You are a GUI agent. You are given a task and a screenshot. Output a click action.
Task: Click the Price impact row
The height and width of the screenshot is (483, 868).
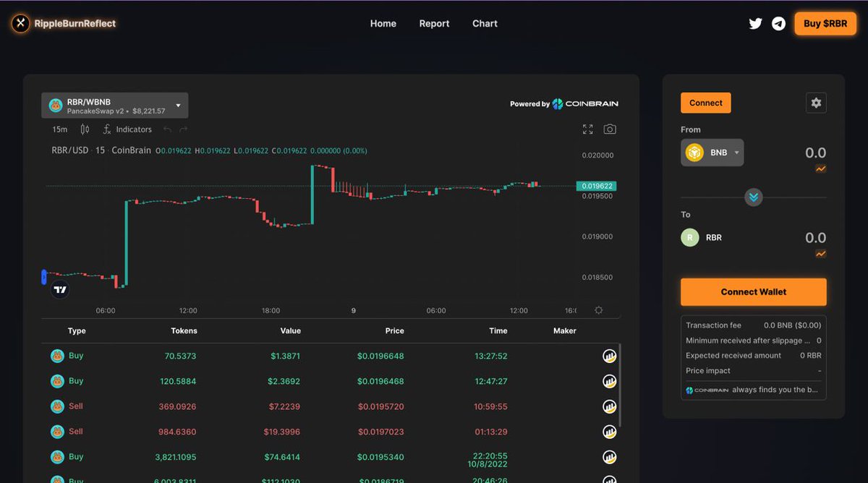753,370
